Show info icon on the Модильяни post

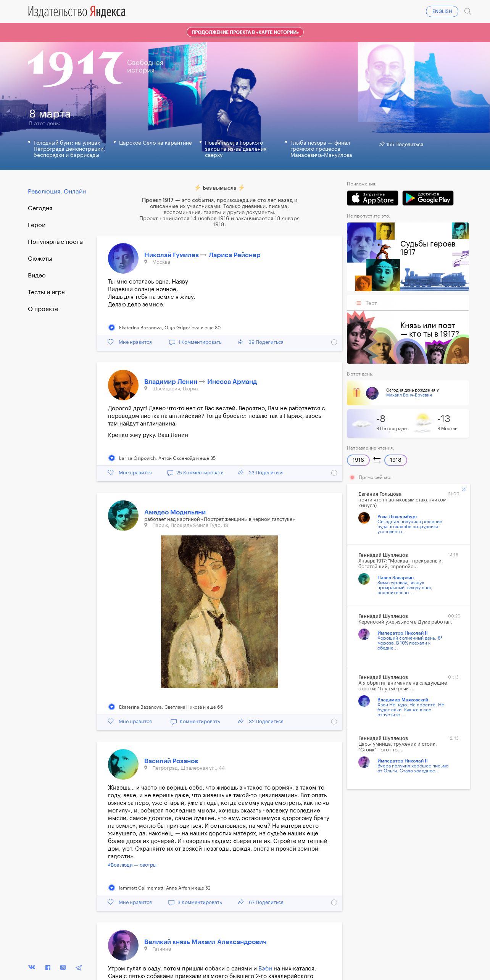(334, 722)
